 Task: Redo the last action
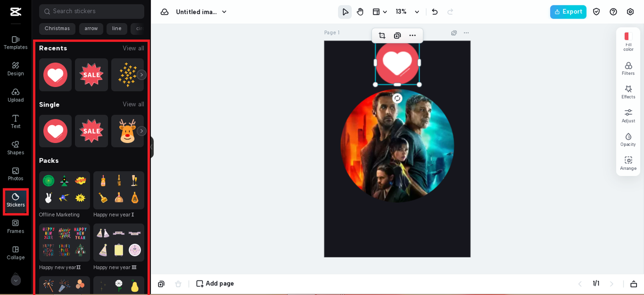coord(450,12)
